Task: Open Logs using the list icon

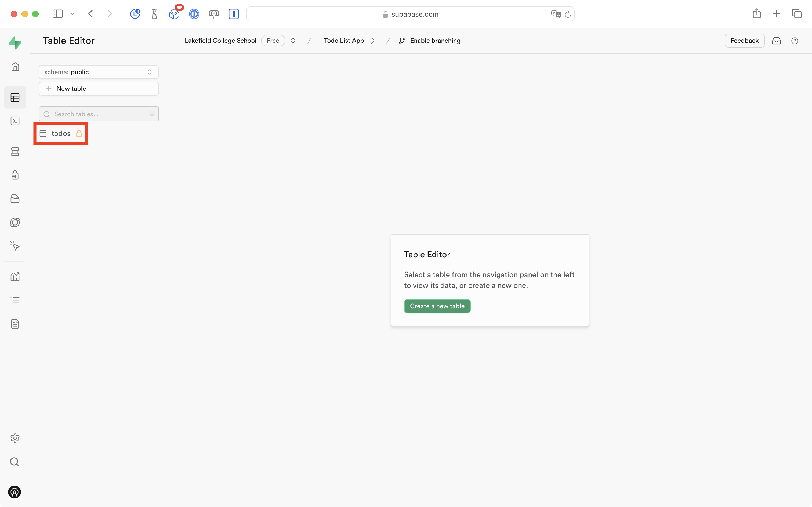Action: (15, 300)
